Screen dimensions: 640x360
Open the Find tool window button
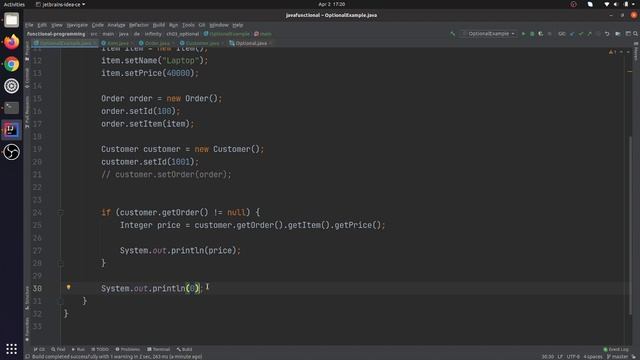(58, 349)
